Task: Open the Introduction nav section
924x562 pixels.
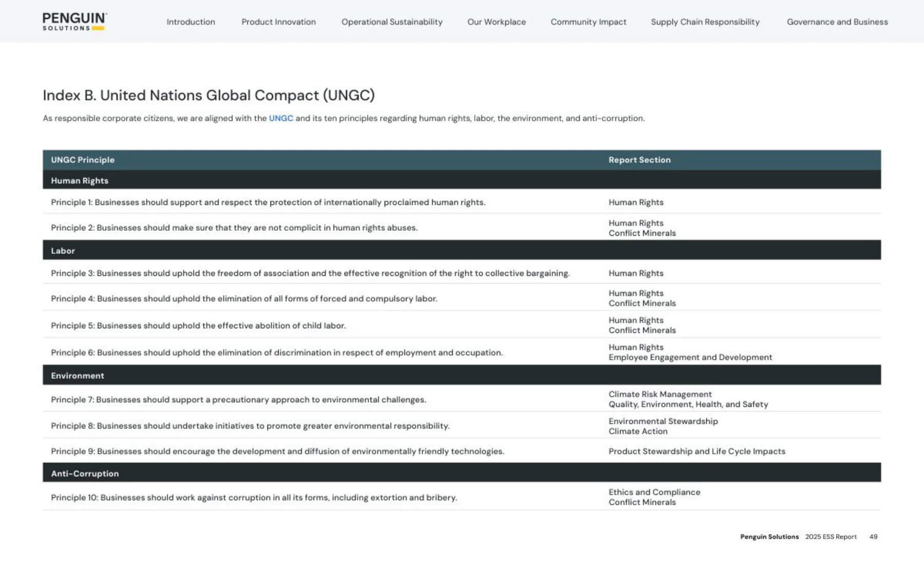Action: tap(191, 22)
